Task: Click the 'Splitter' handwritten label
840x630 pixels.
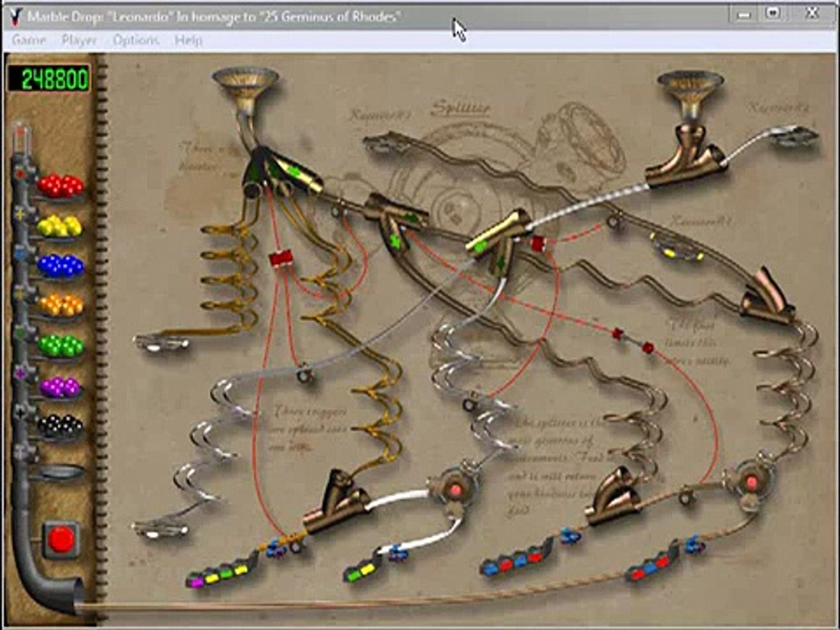Action: [x=461, y=108]
